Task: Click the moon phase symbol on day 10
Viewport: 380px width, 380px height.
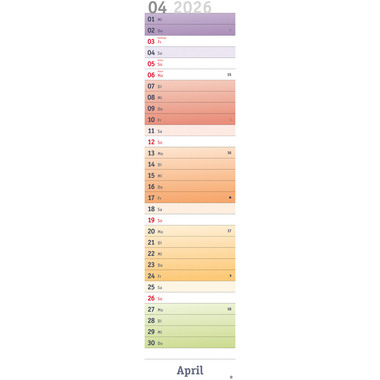Action: tap(230, 119)
